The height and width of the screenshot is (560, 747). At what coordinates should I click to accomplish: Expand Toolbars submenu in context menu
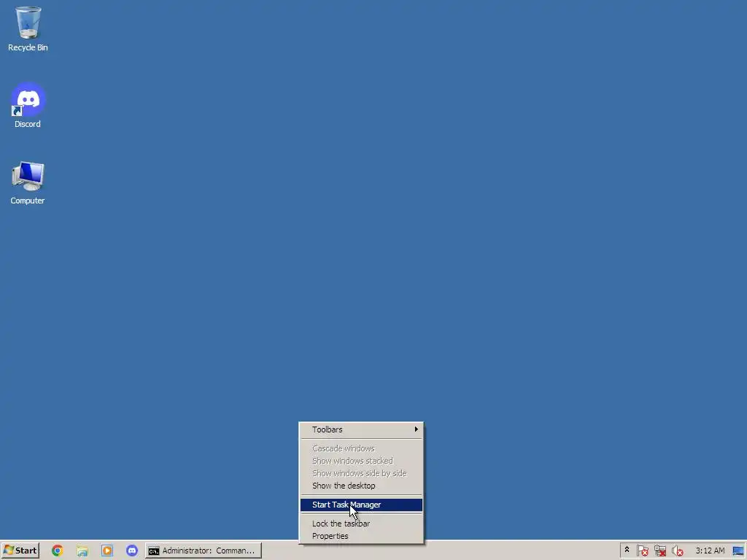coord(361,429)
